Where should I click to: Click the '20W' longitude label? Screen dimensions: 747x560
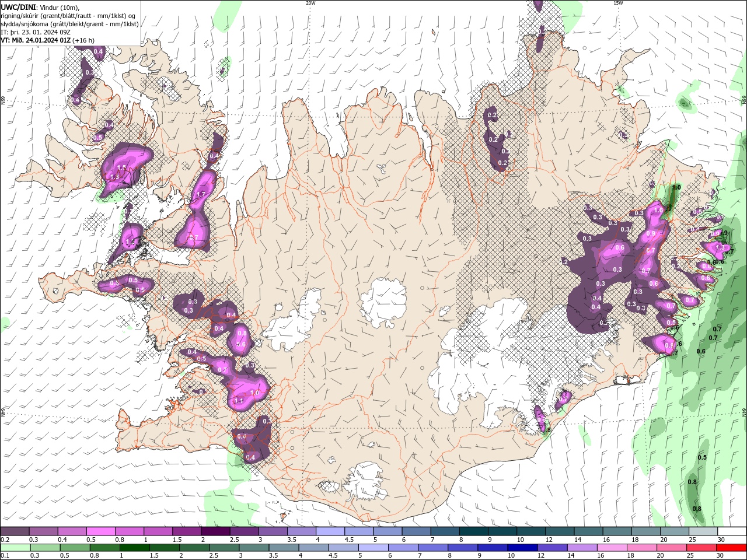310,3
